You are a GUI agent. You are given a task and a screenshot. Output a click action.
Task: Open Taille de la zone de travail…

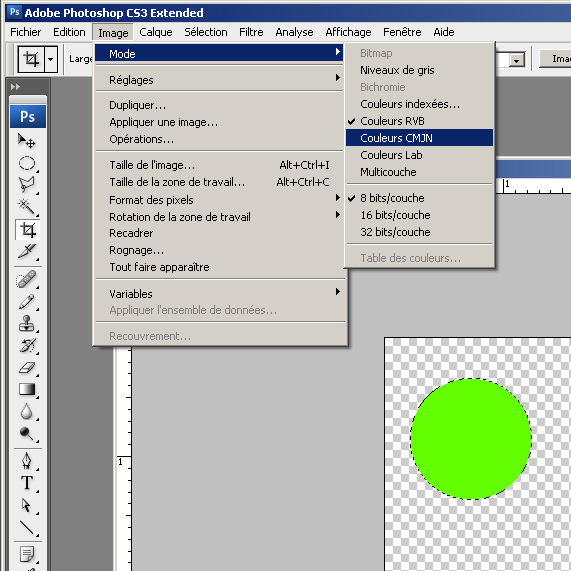(219, 182)
